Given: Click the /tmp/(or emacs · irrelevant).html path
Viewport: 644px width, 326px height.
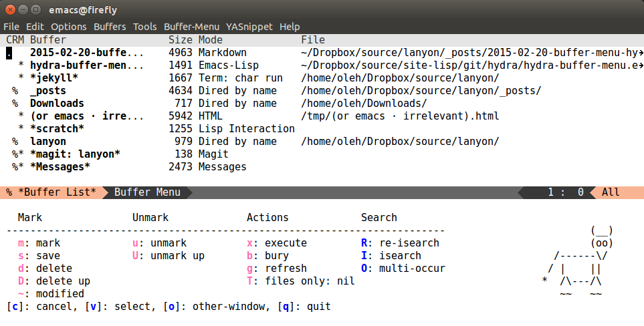Looking at the screenshot, I should coord(400,116).
